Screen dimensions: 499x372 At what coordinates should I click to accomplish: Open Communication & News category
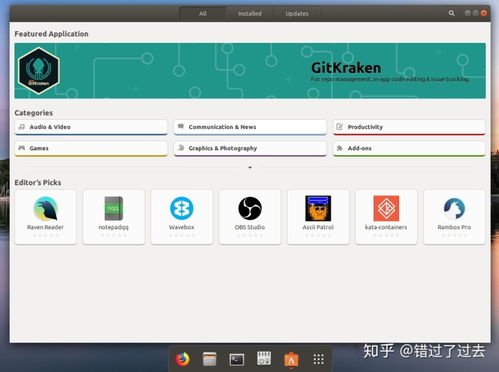tap(250, 127)
